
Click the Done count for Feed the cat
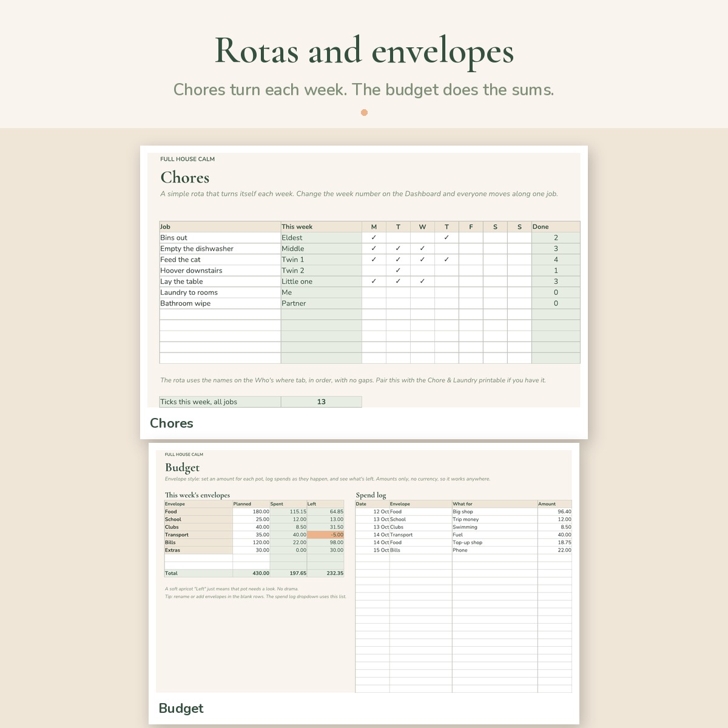(556, 260)
